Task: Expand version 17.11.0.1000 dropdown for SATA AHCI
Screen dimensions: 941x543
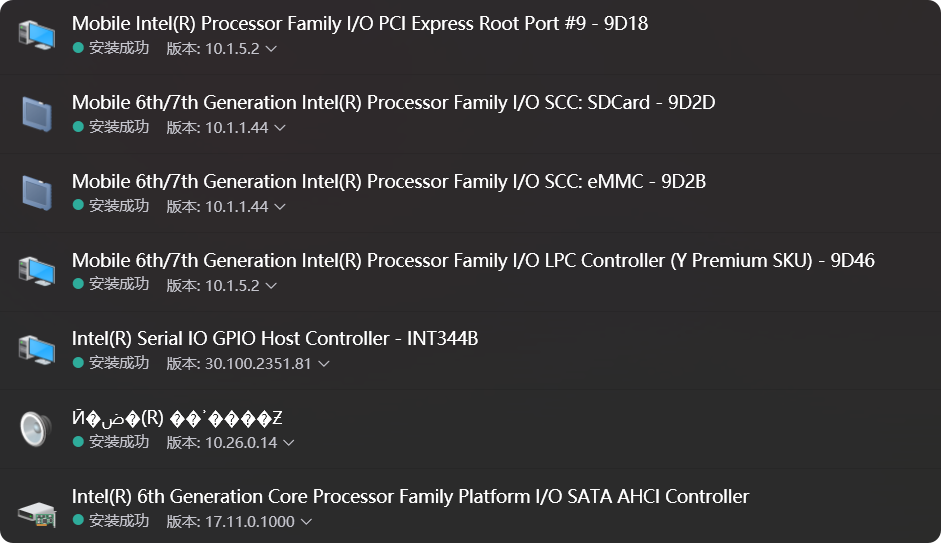Action: [306, 522]
